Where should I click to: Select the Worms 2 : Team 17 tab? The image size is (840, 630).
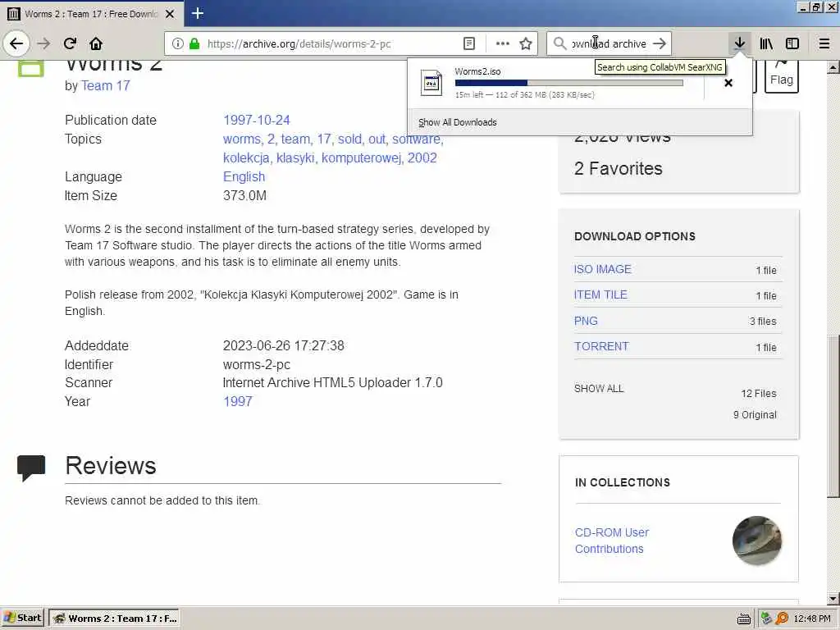click(x=91, y=14)
